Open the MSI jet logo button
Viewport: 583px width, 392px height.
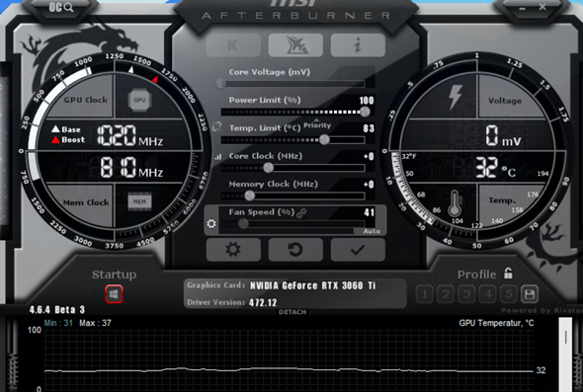pos(295,45)
